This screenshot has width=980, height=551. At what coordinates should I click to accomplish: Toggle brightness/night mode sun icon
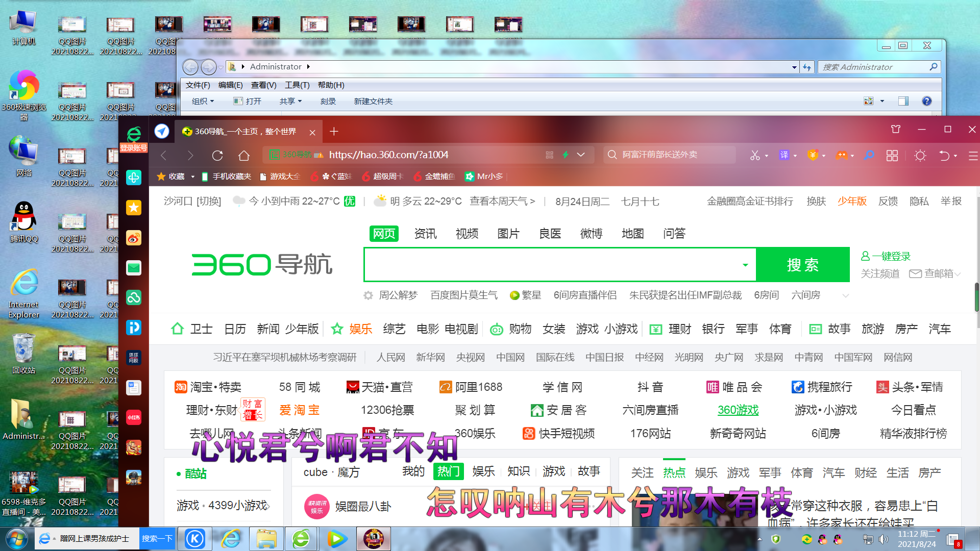tap(920, 156)
